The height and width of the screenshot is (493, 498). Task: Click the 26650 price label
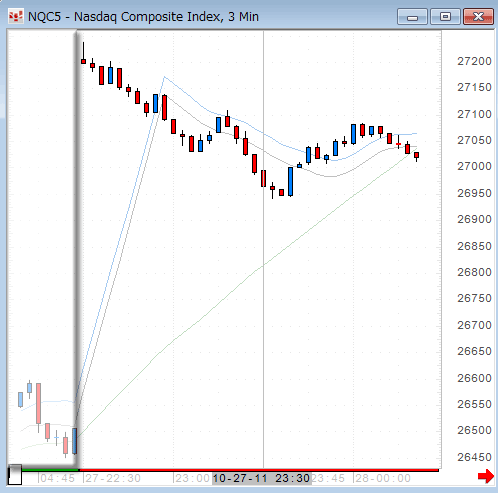474,351
